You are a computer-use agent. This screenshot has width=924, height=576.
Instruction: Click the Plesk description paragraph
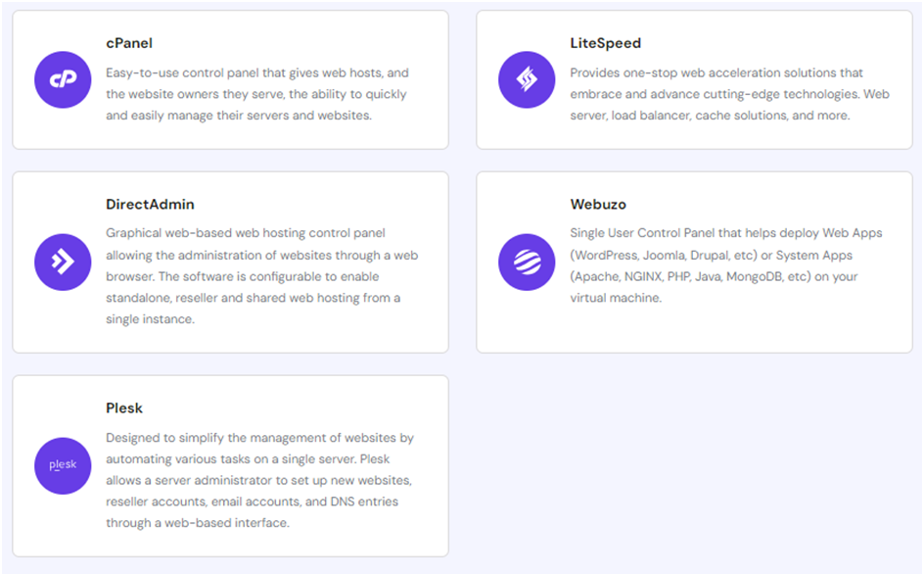[x=259, y=480]
